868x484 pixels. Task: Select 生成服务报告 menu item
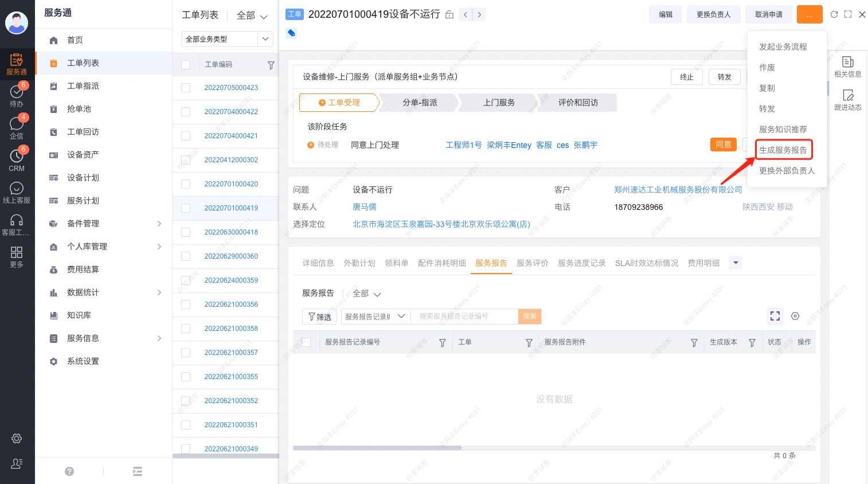(783, 150)
